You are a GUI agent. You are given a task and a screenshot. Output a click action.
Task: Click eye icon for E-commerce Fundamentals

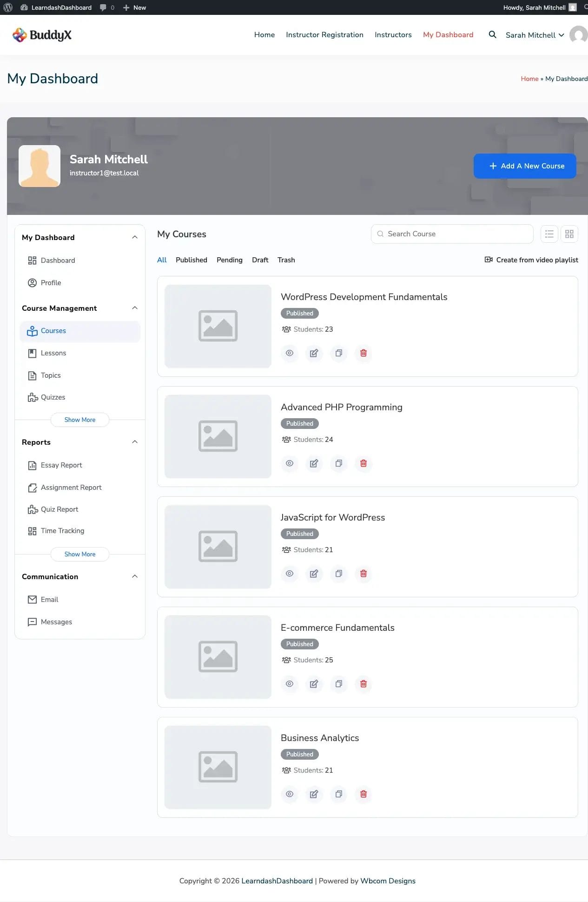[290, 684]
